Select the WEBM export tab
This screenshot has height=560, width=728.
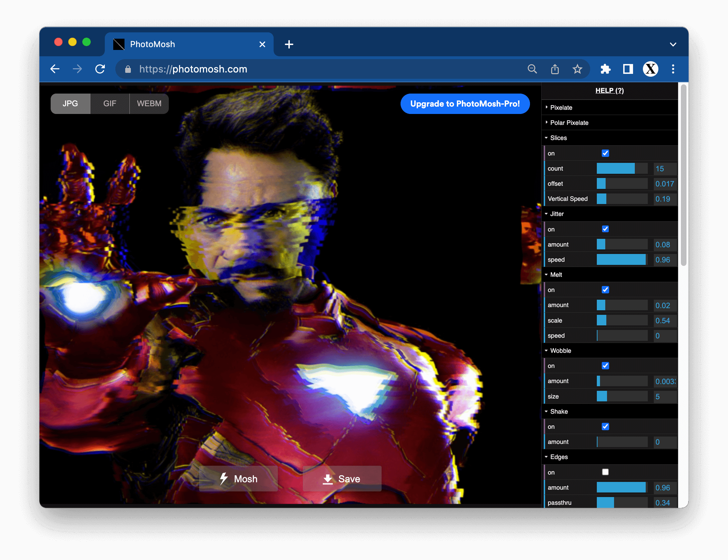pos(149,103)
